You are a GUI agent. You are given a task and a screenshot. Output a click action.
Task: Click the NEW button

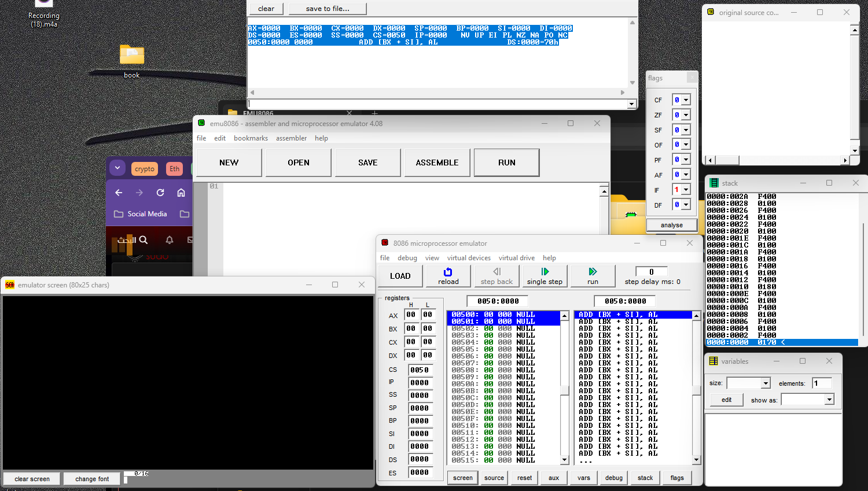tap(229, 163)
